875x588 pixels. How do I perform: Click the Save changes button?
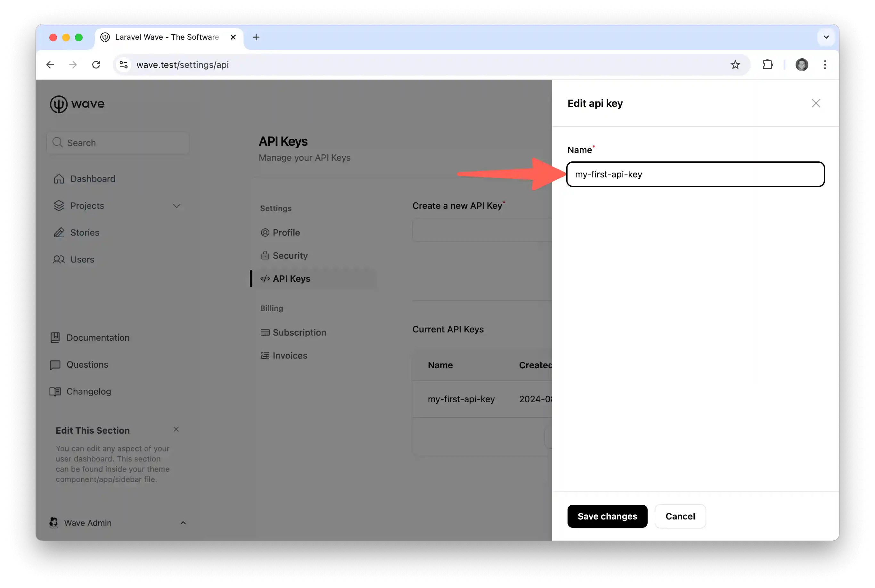click(x=607, y=516)
